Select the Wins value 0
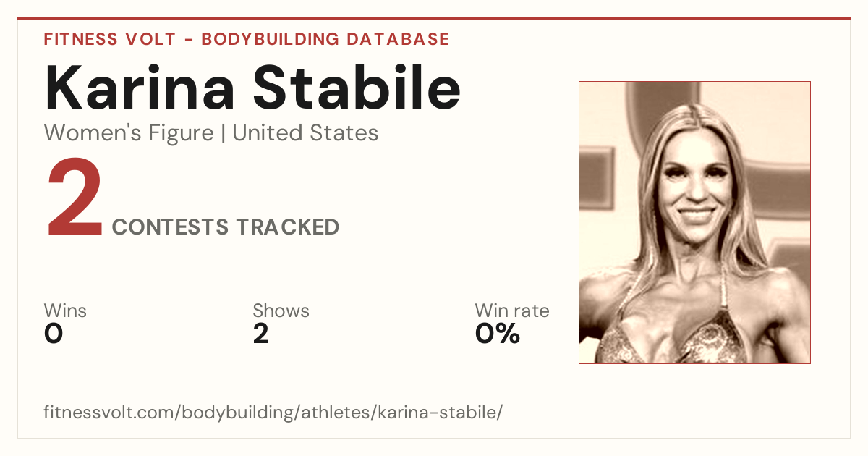The image size is (868, 456). pyautogui.click(x=54, y=334)
